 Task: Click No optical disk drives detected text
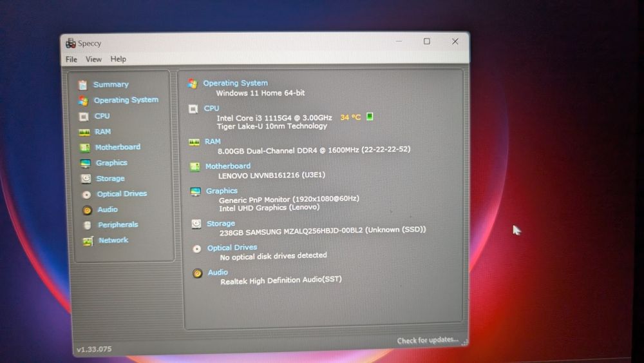click(x=274, y=256)
